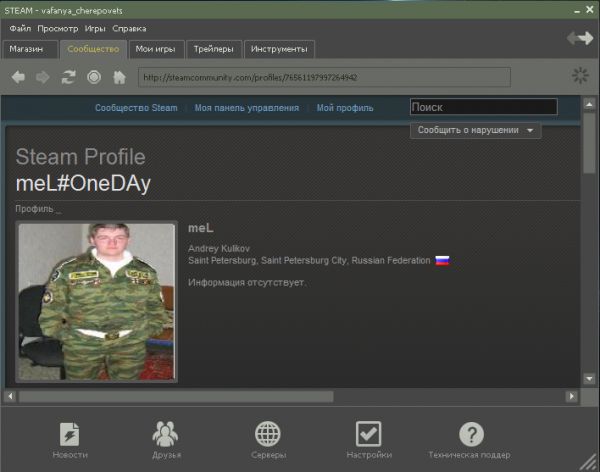Viewport: 600px width, 472px height.
Task: Open Серверы servers globe icon
Action: [x=268, y=434]
